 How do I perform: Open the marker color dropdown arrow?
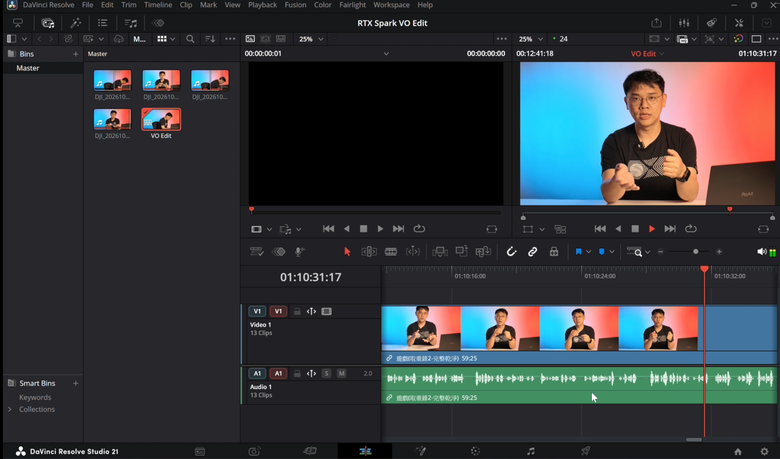click(612, 252)
